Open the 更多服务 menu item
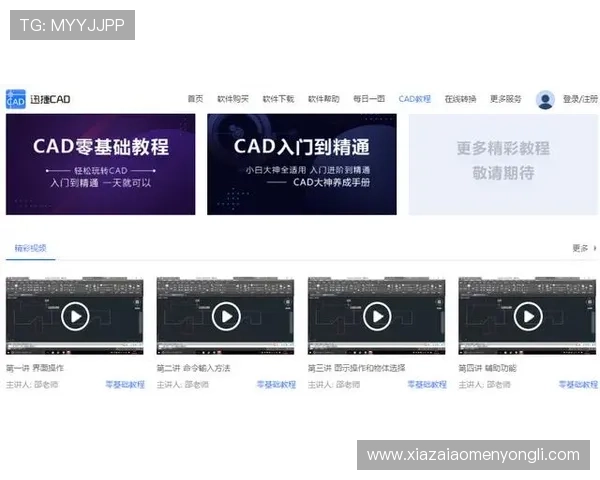Image resolution: width=600 pixels, height=480 pixels. click(506, 99)
